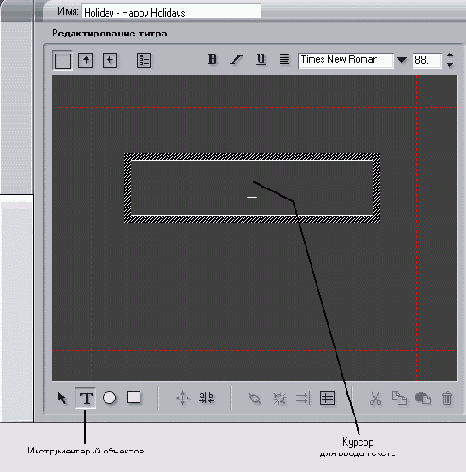Open the text alignment options
The width and height of the screenshot is (466, 472).
click(x=284, y=60)
